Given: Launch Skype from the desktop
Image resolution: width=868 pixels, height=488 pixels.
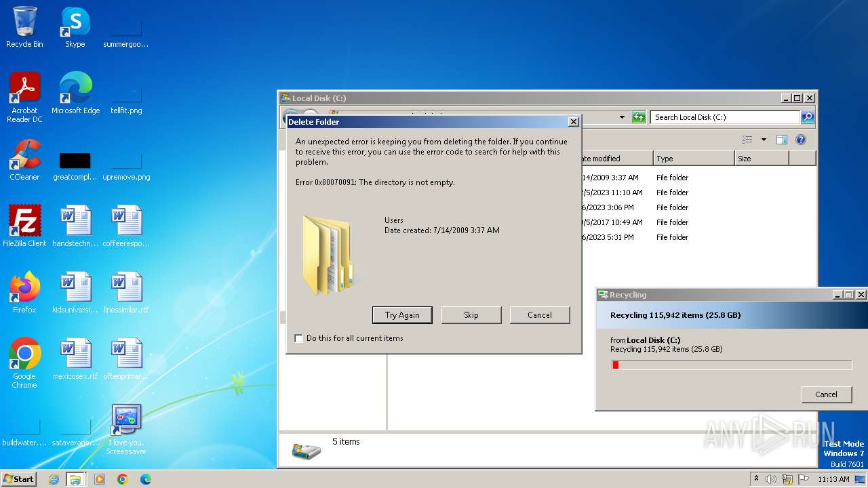Looking at the screenshot, I should click(x=75, y=27).
